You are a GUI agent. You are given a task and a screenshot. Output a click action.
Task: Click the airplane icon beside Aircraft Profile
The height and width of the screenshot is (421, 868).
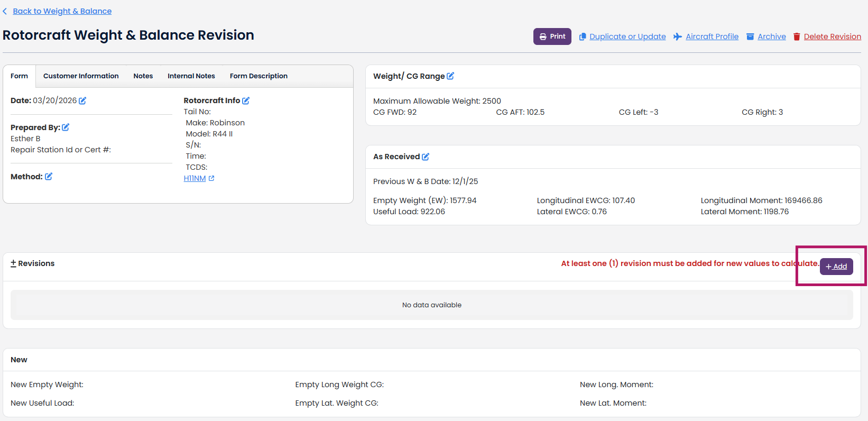point(677,36)
